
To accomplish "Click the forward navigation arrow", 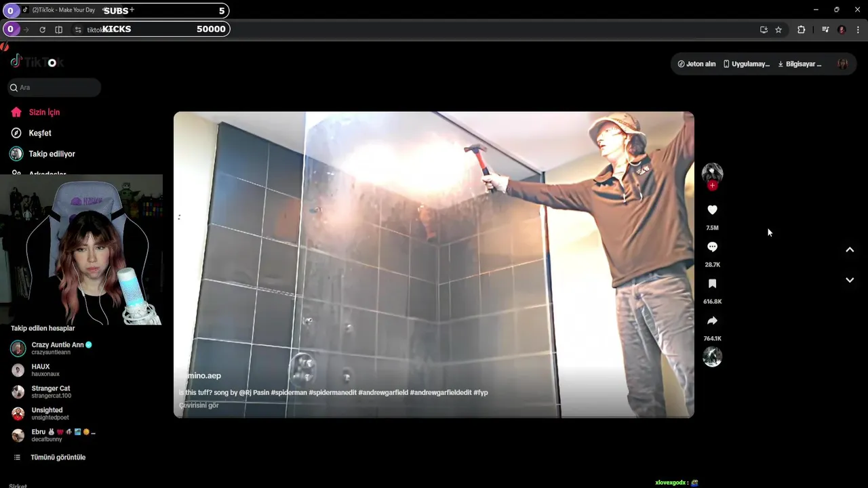I will coord(26,30).
